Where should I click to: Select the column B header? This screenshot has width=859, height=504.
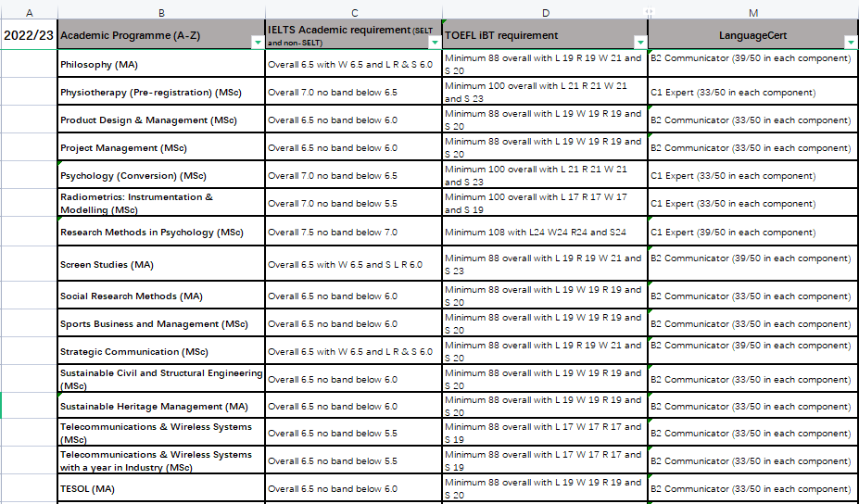(161, 12)
